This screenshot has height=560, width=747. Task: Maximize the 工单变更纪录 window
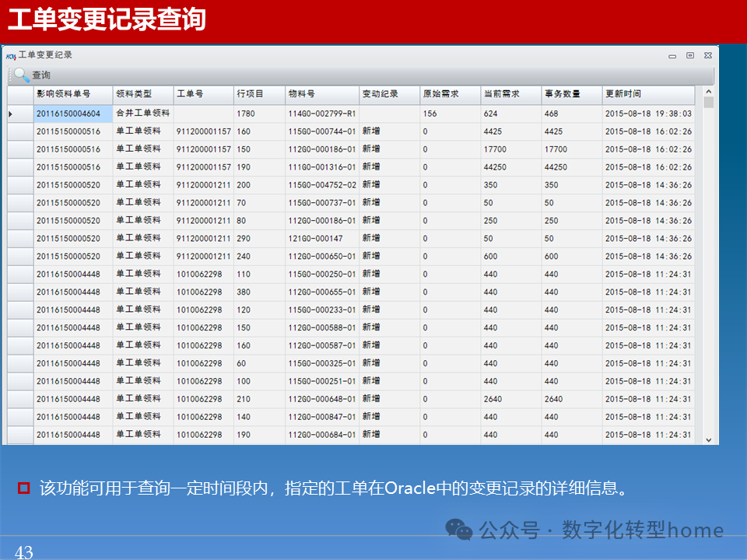click(690, 55)
